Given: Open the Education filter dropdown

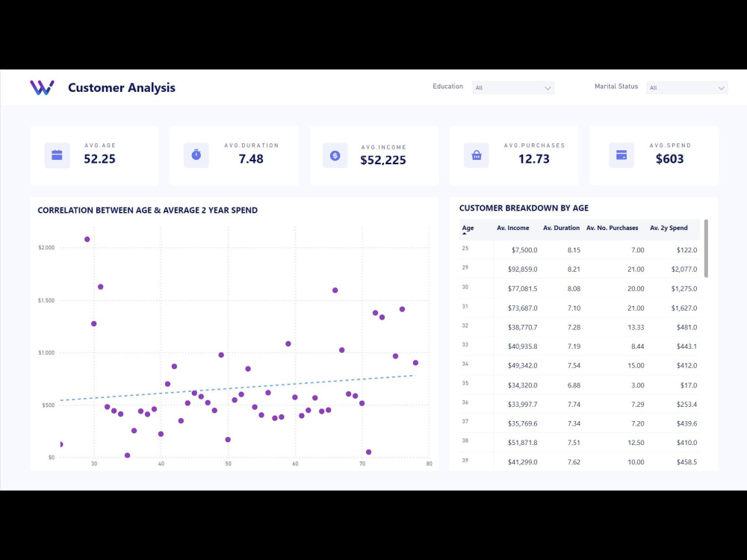Looking at the screenshot, I should 512,87.
